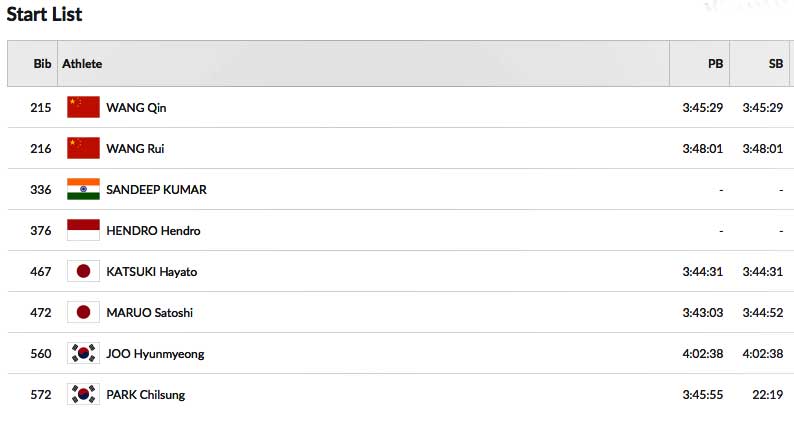794x431 pixels.
Task: Select the KATSUKI Hayato athlete name
Action: coord(152,271)
